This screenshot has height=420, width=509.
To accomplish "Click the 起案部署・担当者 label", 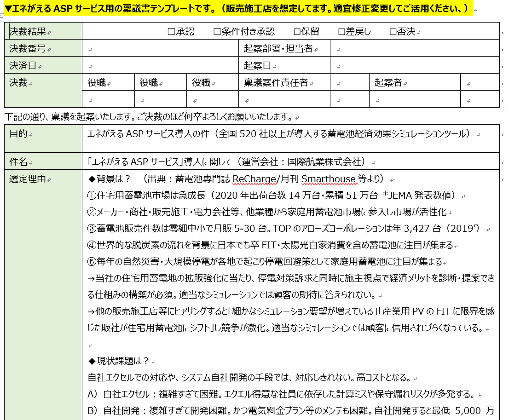I will click(278, 48).
